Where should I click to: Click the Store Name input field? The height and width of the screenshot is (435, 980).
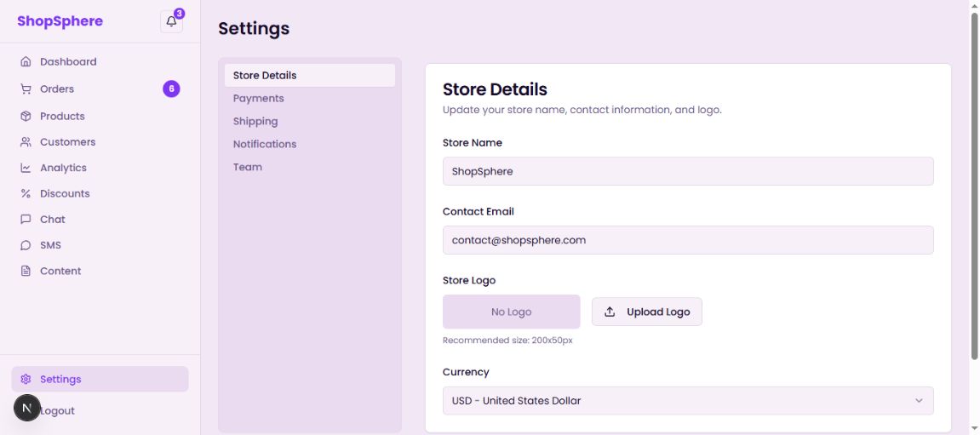click(688, 171)
